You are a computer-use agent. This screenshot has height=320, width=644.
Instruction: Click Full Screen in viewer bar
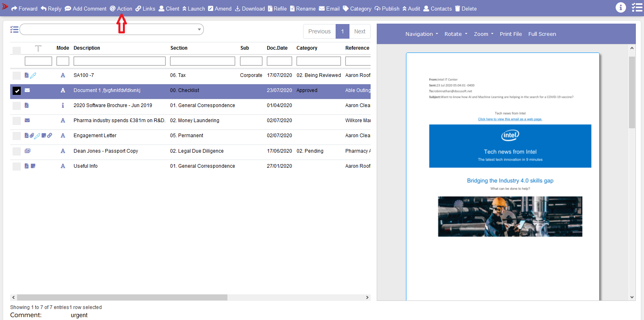coord(542,34)
